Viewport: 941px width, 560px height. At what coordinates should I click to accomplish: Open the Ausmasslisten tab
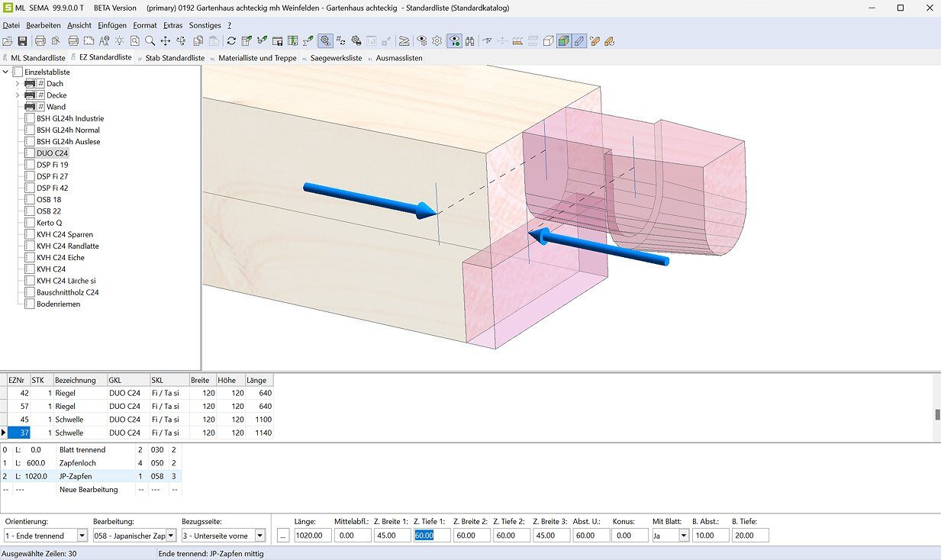[395, 58]
